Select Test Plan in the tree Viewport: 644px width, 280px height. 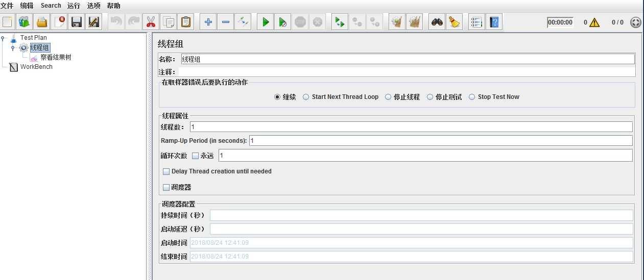pos(34,38)
